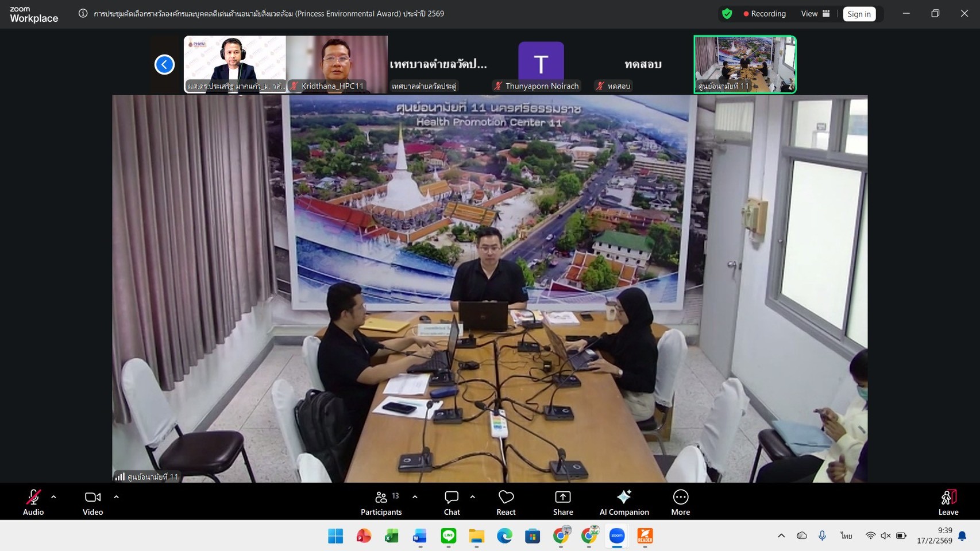Open the More options menu
Image resolution: width=980 pixels, height=551 pixels.
tap(680, 502)
